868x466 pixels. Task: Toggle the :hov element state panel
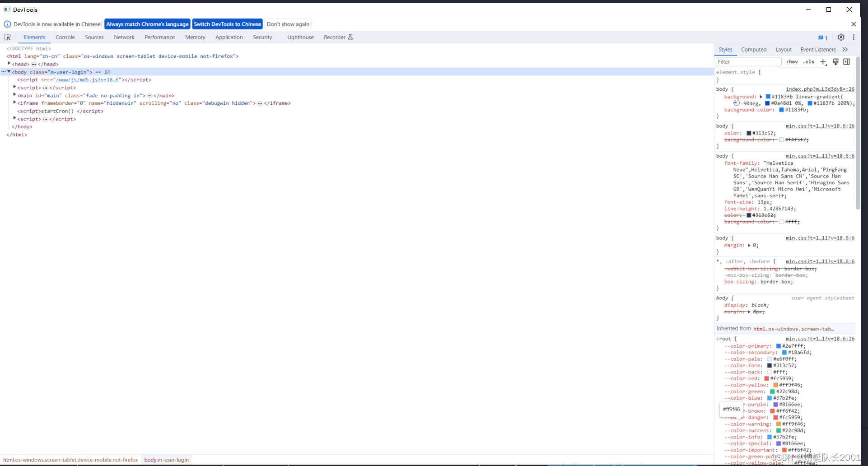click(x=792, y=62)
